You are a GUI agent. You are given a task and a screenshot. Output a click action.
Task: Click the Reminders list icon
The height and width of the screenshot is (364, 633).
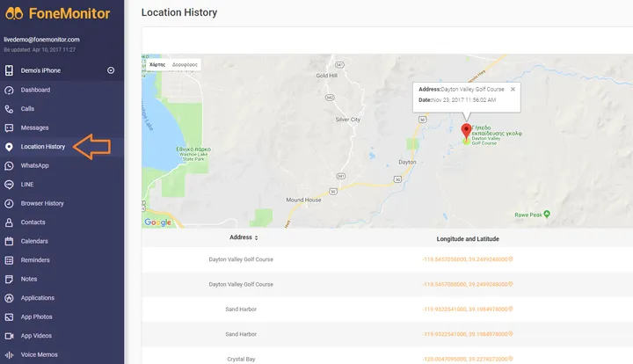point(9,260)
